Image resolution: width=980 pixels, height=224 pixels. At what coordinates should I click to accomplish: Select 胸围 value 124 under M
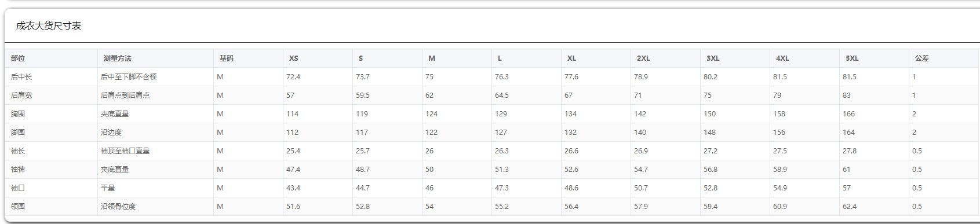(x=431, y=114)
